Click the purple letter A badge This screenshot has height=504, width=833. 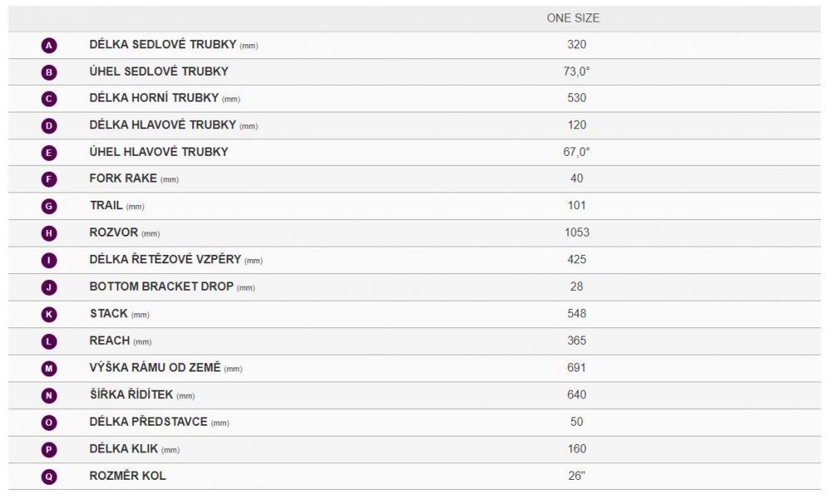[x=49, y=45]
